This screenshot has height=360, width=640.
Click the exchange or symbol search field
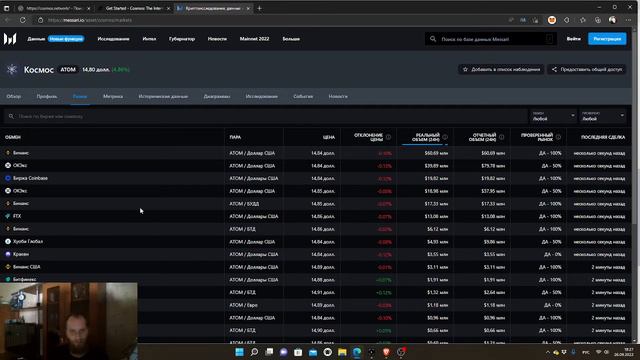coord(265,116)
